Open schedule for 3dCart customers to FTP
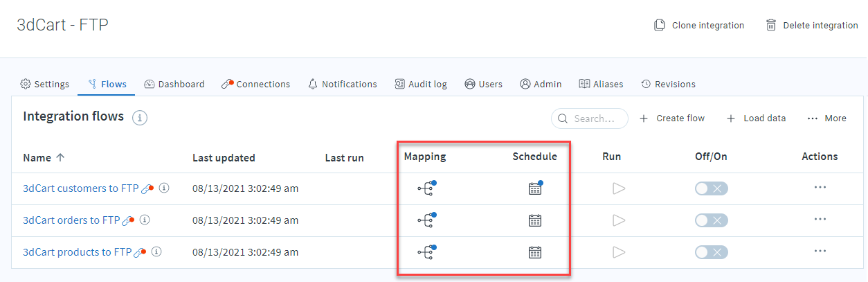The height and width of the screenshot is (282, 868). point(535,188)
